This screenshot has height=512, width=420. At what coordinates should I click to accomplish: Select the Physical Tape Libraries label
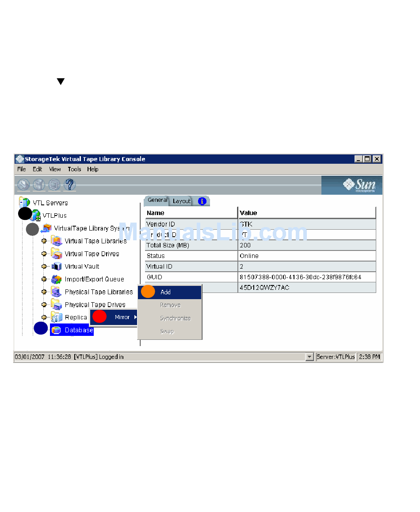pyautogui.click(x=99, y=292)
